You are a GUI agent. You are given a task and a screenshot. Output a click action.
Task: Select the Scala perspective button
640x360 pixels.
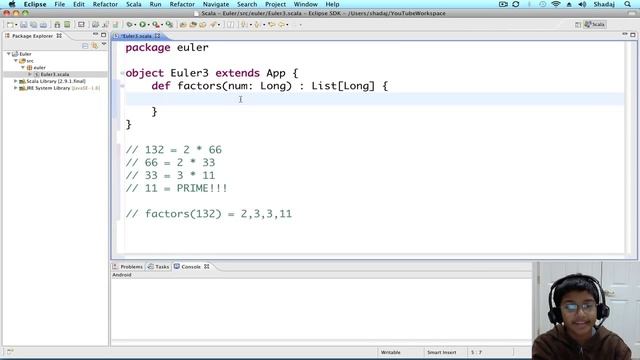coord(595,24)
